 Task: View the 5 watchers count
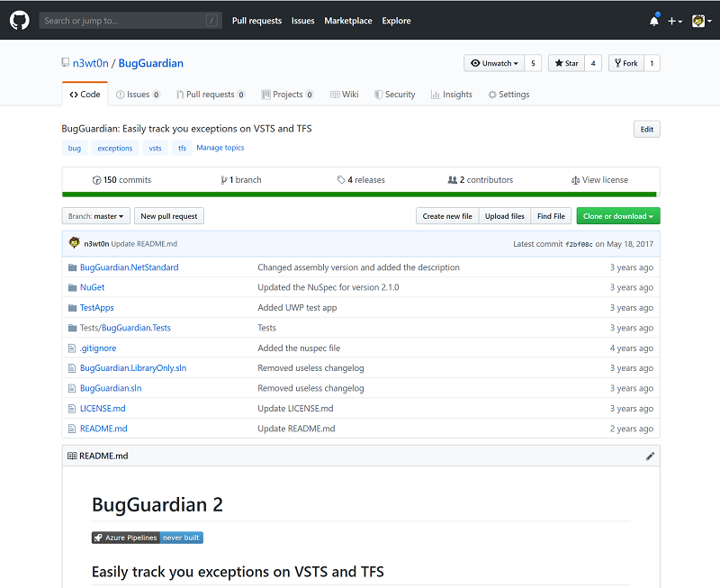coord(533,63)
